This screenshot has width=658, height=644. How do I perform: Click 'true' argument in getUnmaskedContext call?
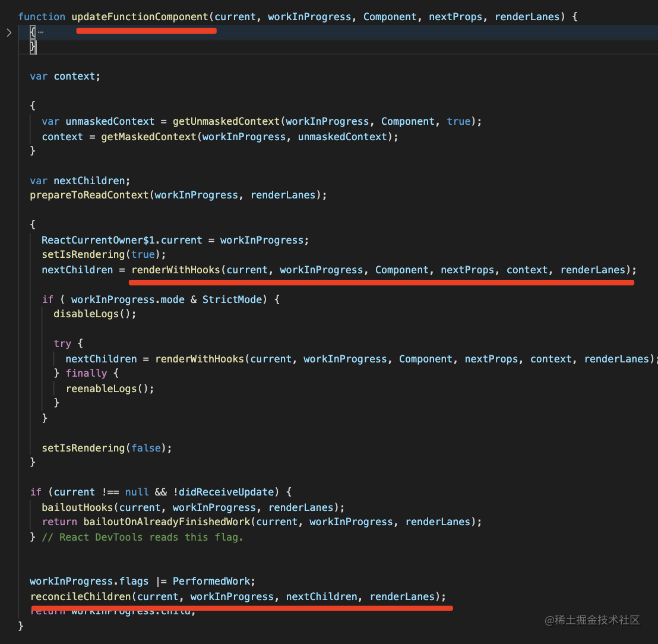pyautogui.click(x=458, y=121)
